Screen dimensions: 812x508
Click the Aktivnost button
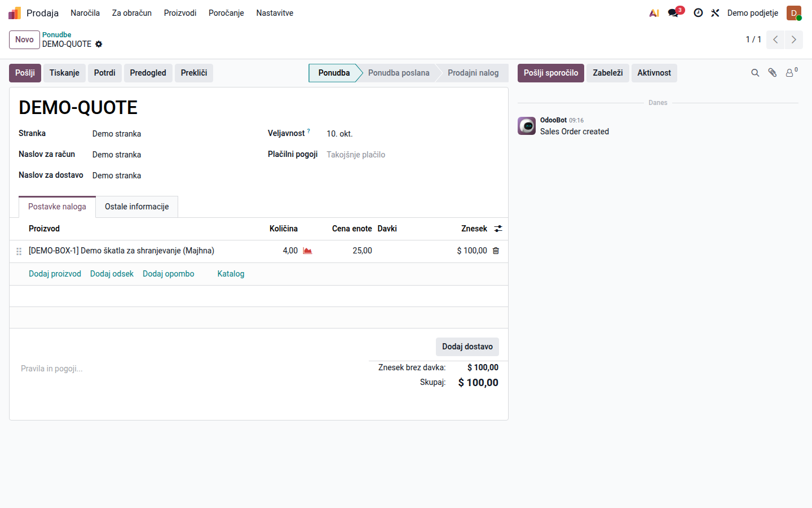click(x=654, y=73)
